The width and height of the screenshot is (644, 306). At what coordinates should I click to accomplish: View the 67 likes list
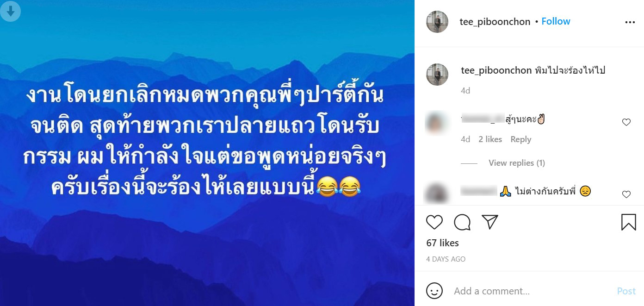[x=442, y=243]
